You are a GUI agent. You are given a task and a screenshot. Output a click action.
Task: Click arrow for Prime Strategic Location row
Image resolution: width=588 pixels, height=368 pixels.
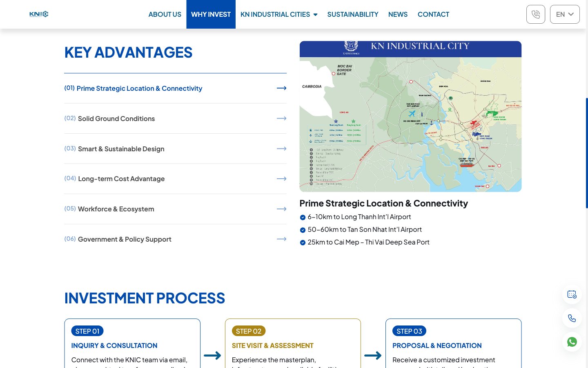[281, 88]
